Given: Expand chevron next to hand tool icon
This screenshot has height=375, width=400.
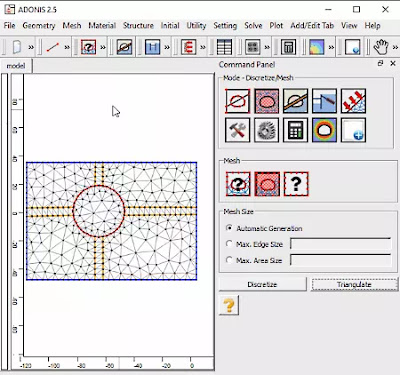Looking at the screenshot, I should point(395,47).
